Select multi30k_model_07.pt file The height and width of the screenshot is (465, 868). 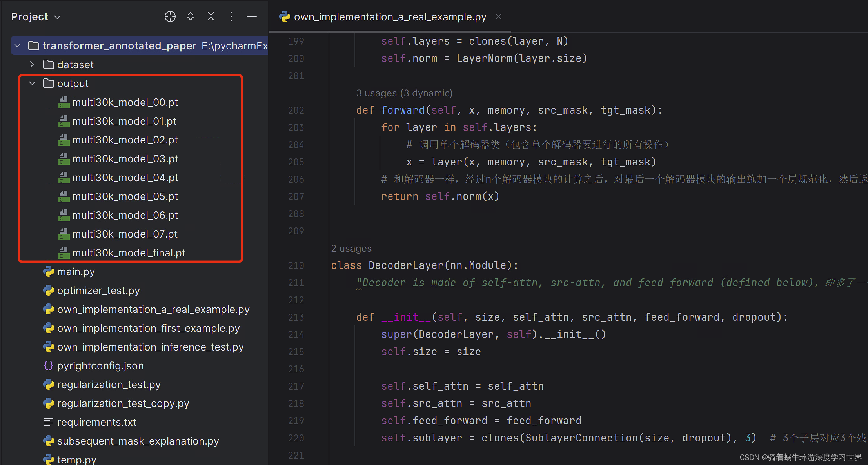tap(125, 234)
